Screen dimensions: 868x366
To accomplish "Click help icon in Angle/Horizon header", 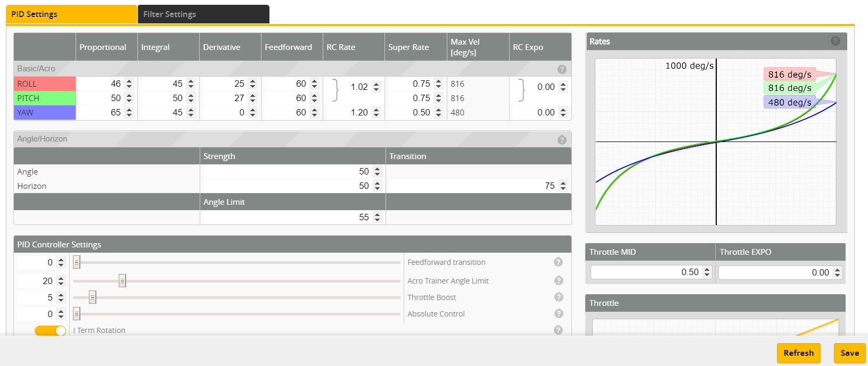I will pos(562,140).
